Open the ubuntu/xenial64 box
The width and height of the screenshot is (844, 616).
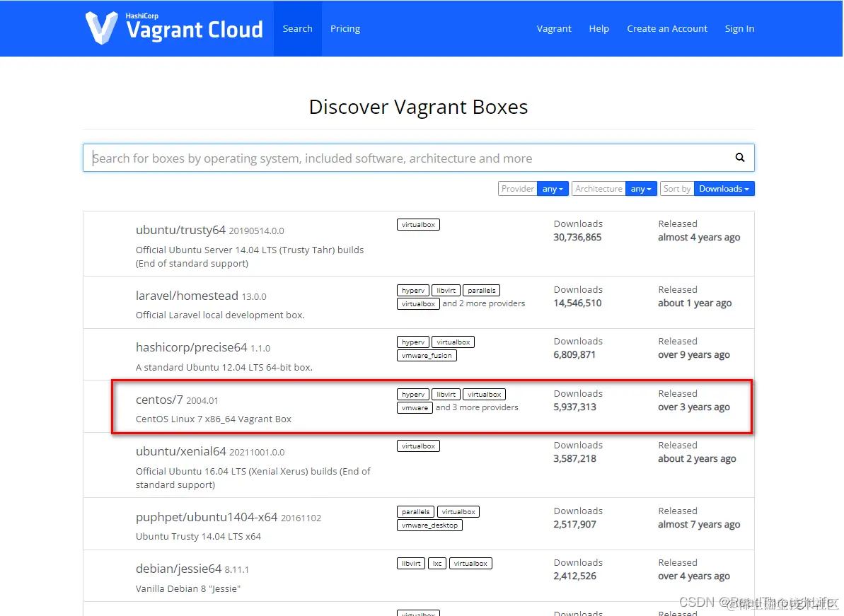(181, 451)
